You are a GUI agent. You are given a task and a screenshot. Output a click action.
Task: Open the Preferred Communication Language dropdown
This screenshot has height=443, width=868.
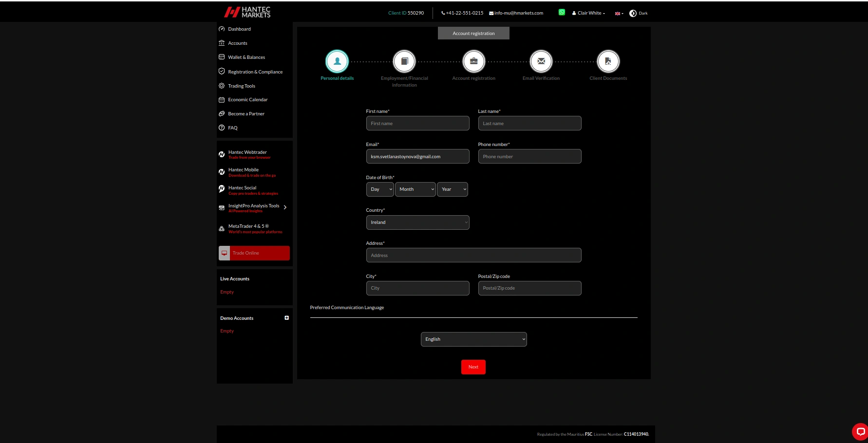coord(473,339)
